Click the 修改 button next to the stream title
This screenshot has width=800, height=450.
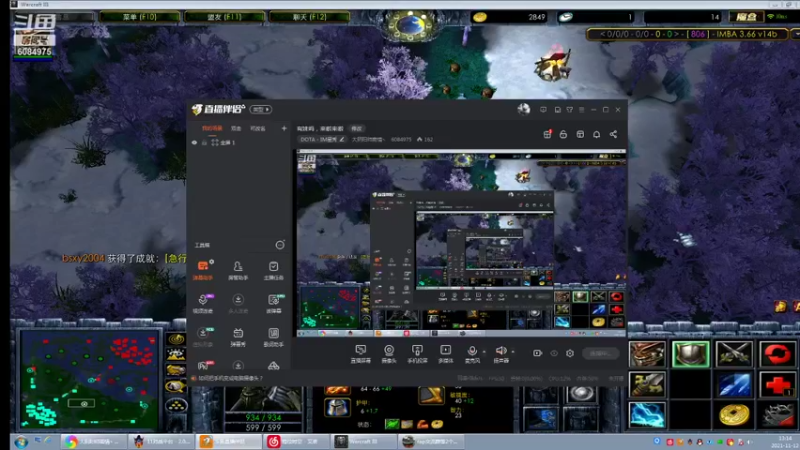coord(357,129)
